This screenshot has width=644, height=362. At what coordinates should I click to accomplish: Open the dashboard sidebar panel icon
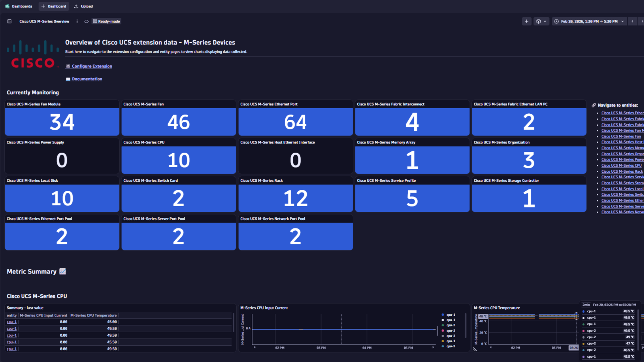(x=9, y=21)
